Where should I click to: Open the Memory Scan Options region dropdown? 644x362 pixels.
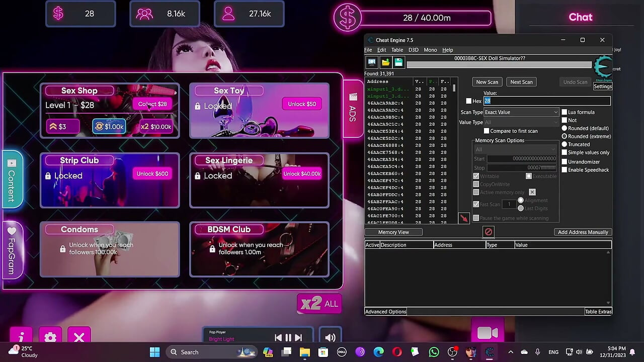click(x=515, y=149)
